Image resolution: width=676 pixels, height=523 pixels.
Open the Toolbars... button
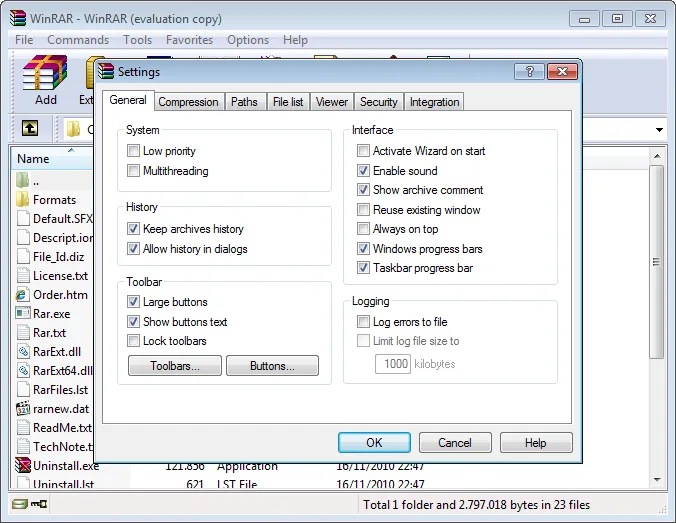coord(175,366)
